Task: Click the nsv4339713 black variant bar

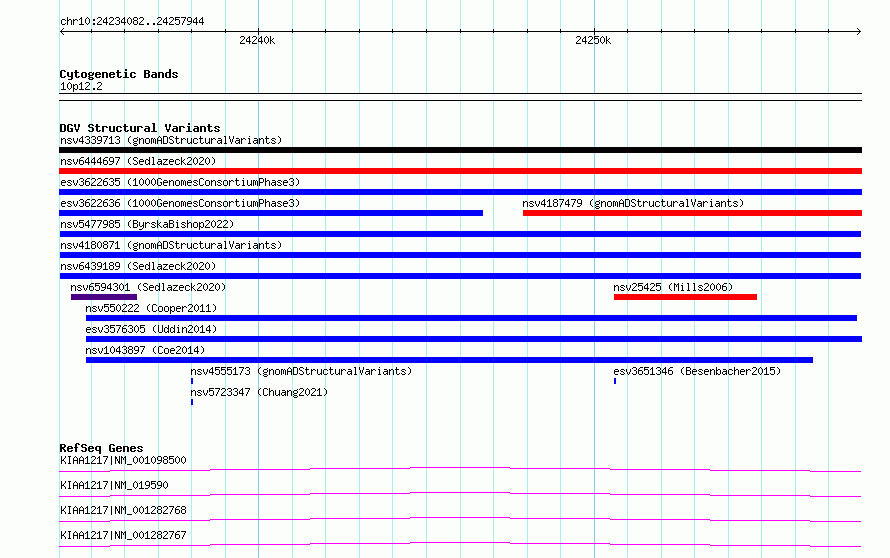Action: (460, 150)
